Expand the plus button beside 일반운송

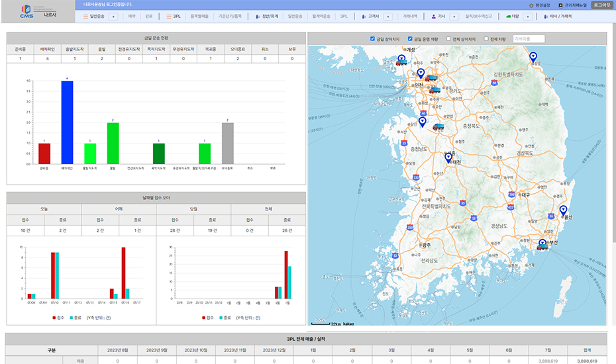[x=113, y=17]
